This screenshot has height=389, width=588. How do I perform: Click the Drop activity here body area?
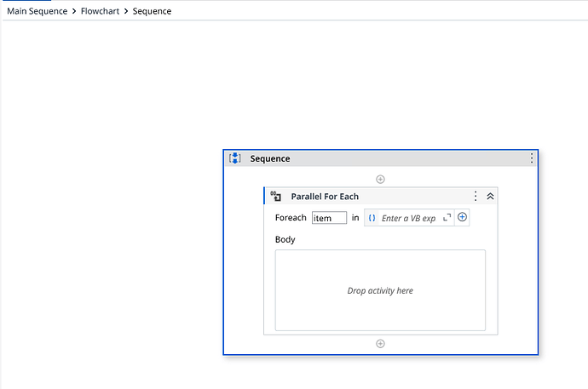(x=380, y=290)
